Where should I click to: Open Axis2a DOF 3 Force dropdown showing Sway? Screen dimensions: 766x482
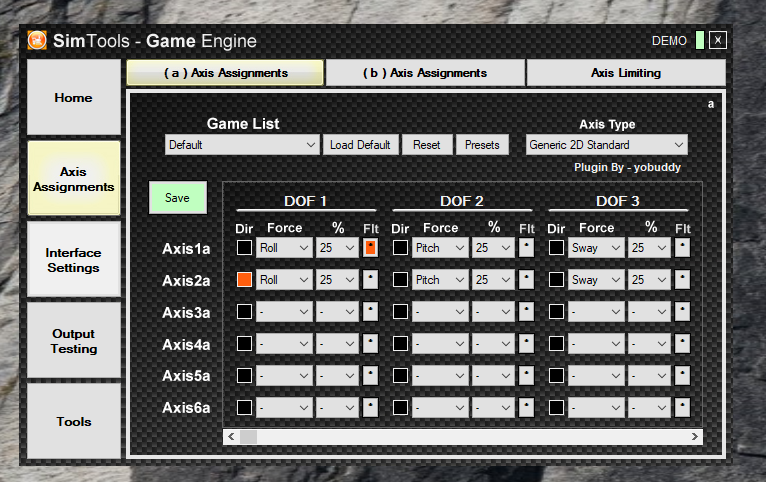(596, 279)
